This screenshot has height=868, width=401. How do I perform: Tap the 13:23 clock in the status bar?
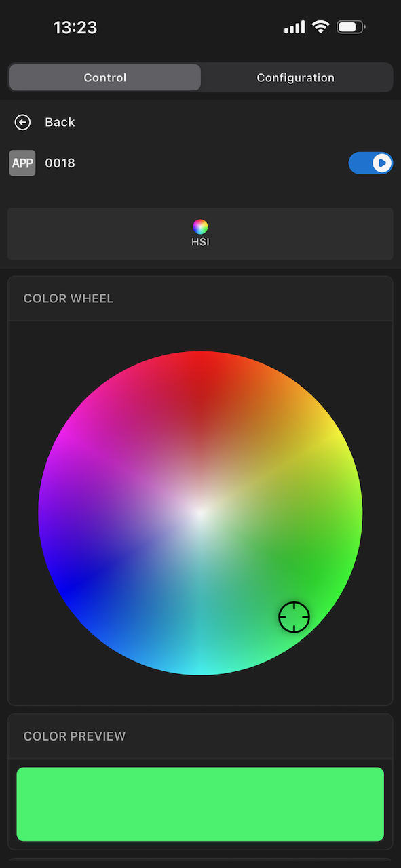(x=75, y=28)
